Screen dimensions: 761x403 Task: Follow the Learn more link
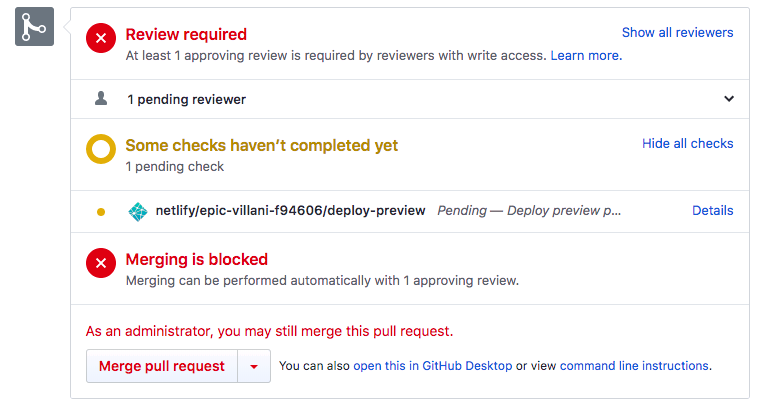tap(586, 56)
